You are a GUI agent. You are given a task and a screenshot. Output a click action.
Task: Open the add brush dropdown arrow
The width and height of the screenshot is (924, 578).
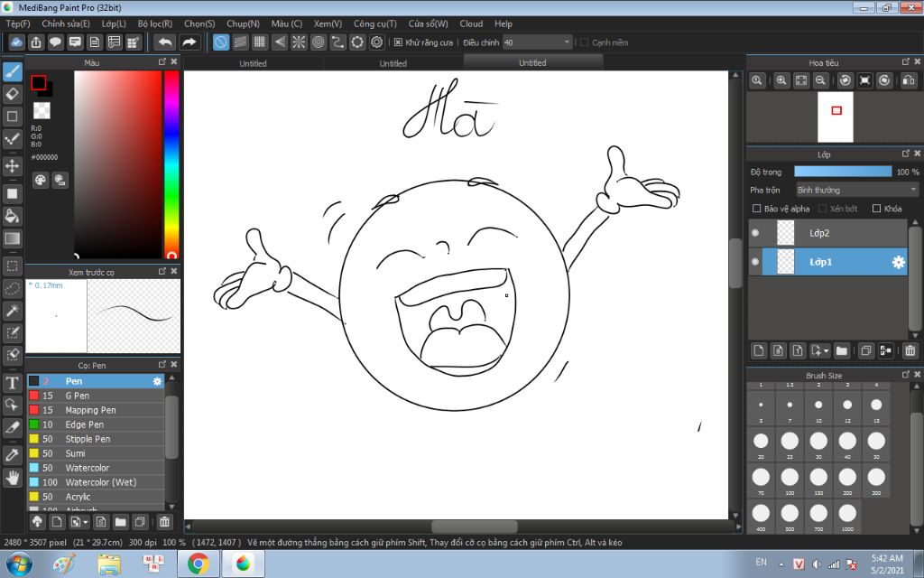click(86, 522)
